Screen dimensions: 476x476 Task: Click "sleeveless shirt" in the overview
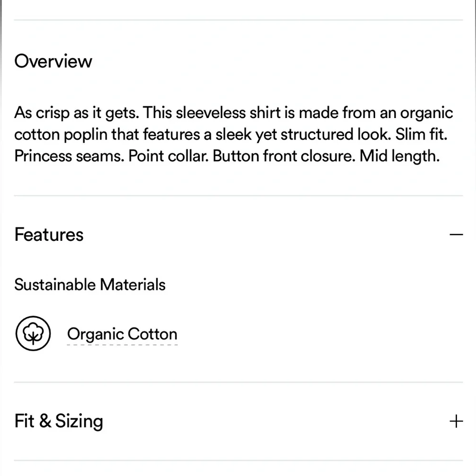click(x=217, y=113)
